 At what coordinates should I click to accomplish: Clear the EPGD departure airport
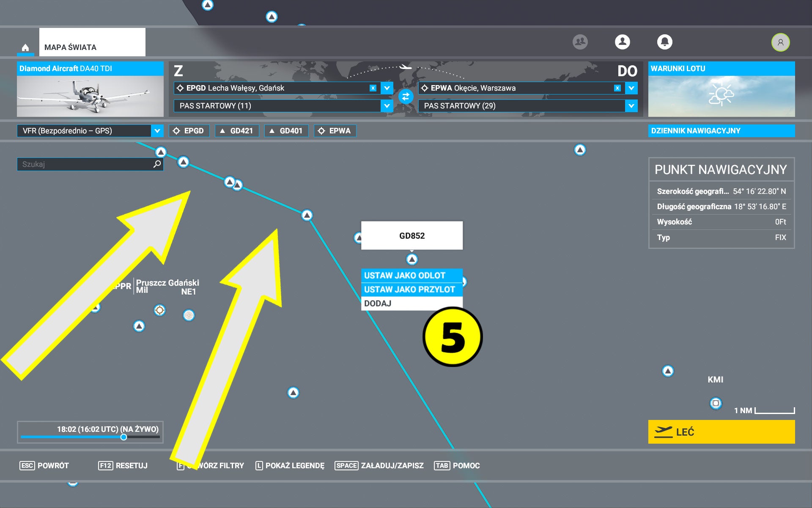pyautogui.click(x=373, y=88)
